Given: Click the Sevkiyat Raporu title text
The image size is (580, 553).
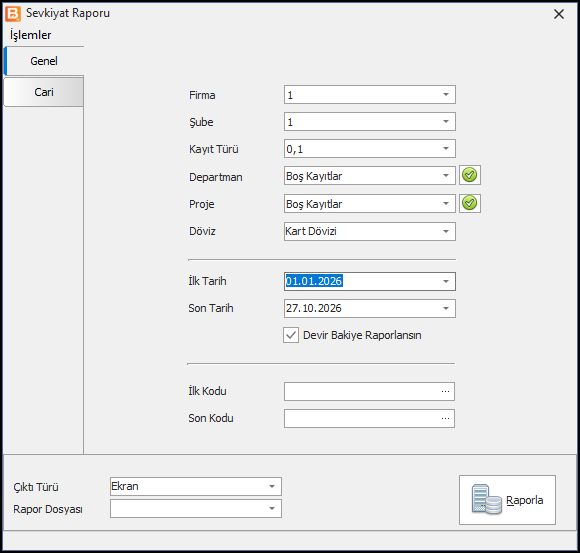Looking at the screenshot, I should 68,13.
